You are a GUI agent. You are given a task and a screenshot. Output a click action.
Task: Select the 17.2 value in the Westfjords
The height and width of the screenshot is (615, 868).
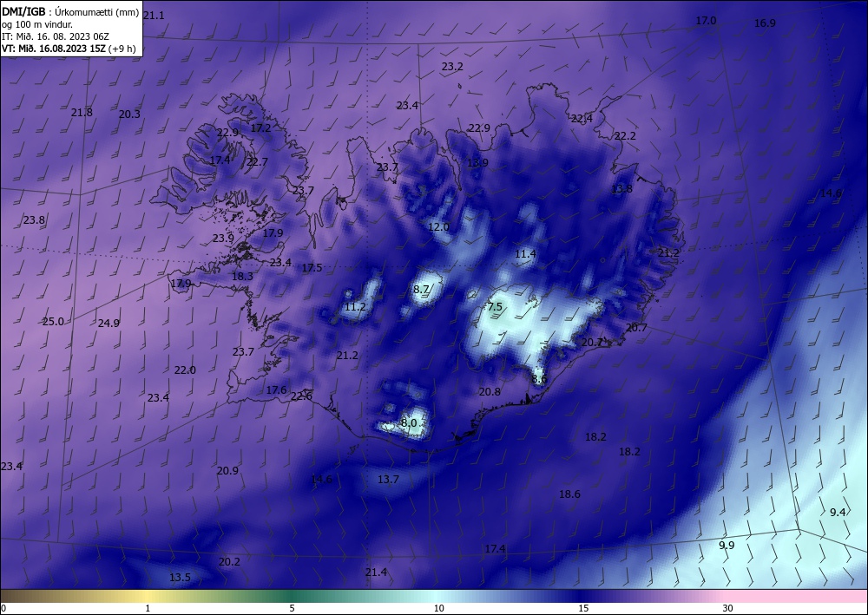[x=260, y=128]
